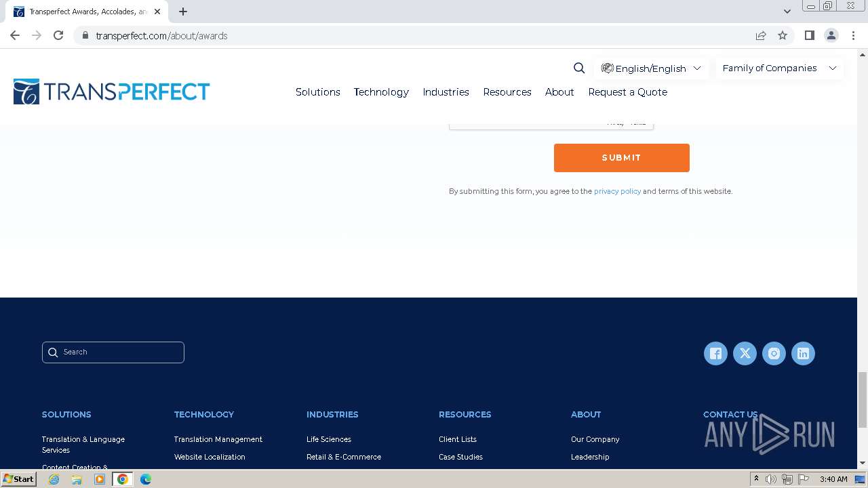The width and height of the screenshot is (868, 488).
Task: Open Retail & E-Commerce footer link
Action: 344,457
